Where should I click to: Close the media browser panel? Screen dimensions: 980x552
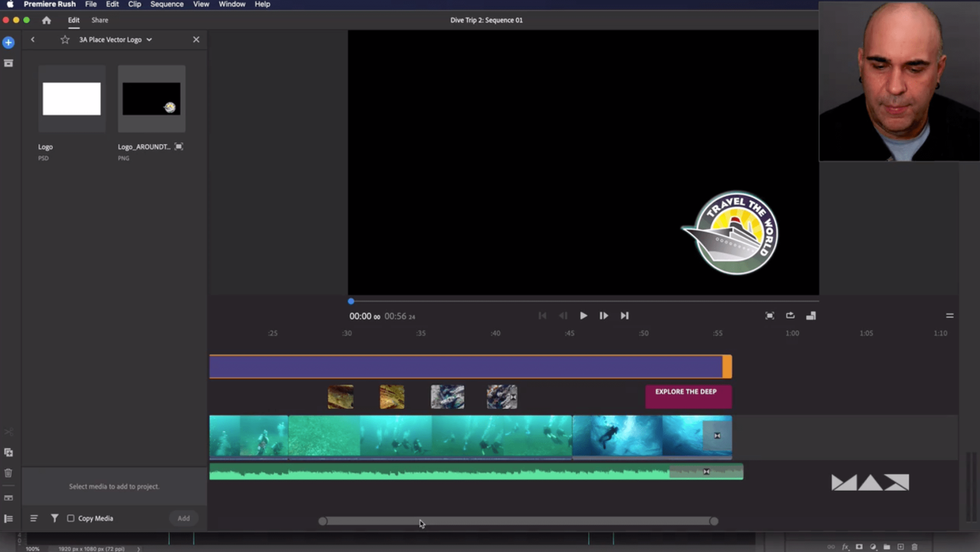click(196, 39)
